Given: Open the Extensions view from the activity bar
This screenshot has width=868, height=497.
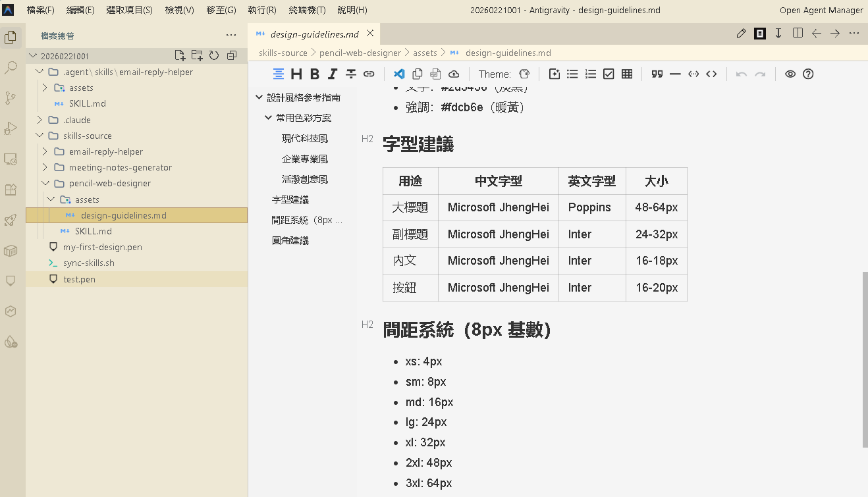Looking at the screenshot, I should click(10, 190).
